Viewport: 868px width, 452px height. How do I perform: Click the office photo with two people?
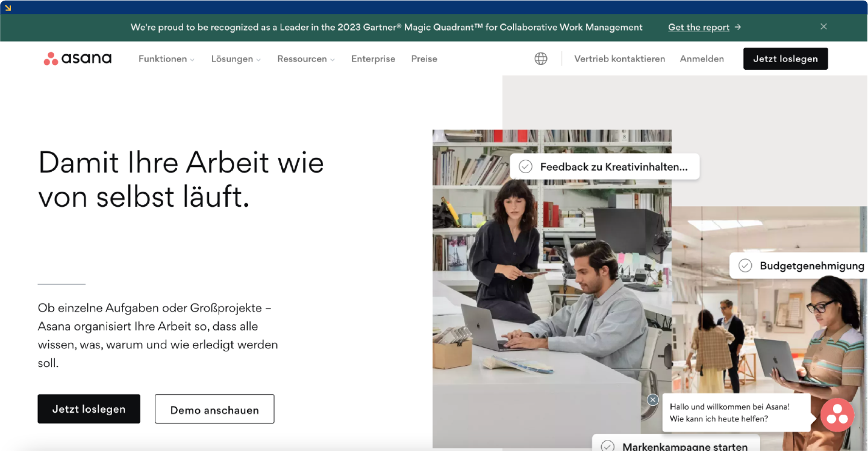(552, 289)
